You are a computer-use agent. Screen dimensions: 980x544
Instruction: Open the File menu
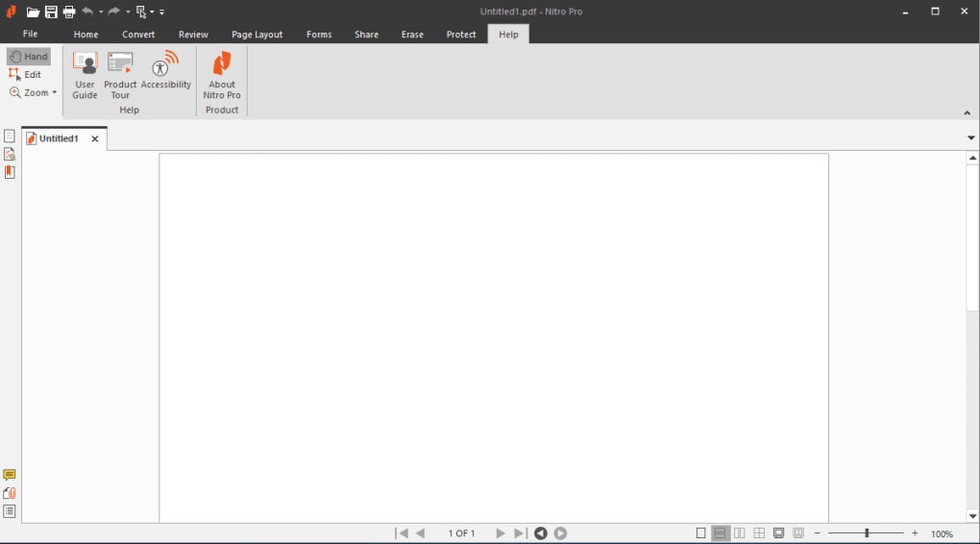pyautogui.click(x=30, y=34)
